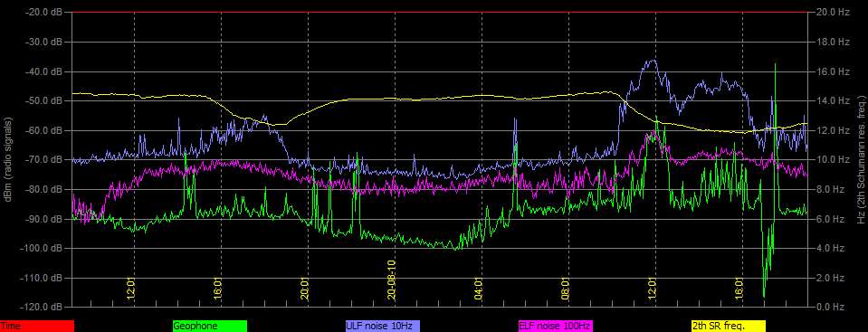
Task: Click the 20-08-10 date marker
Action: click(391, 280)
